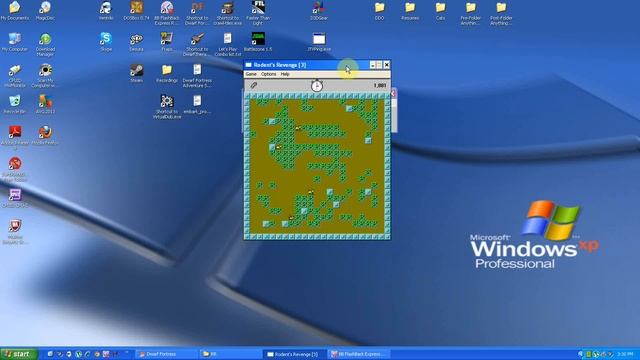The width and height of the screenshot is (640, 360).
Task: Open the Pre-Folder Anything folder
Action: pyautogui.click(x=471, y=13)
